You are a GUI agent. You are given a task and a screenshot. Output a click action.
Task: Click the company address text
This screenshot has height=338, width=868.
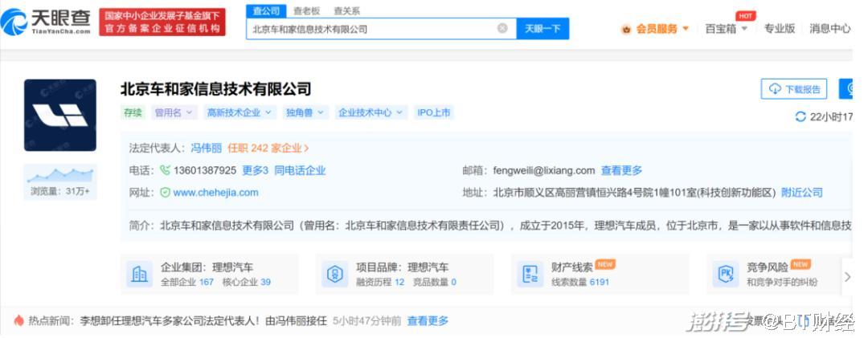click(634, 193)
